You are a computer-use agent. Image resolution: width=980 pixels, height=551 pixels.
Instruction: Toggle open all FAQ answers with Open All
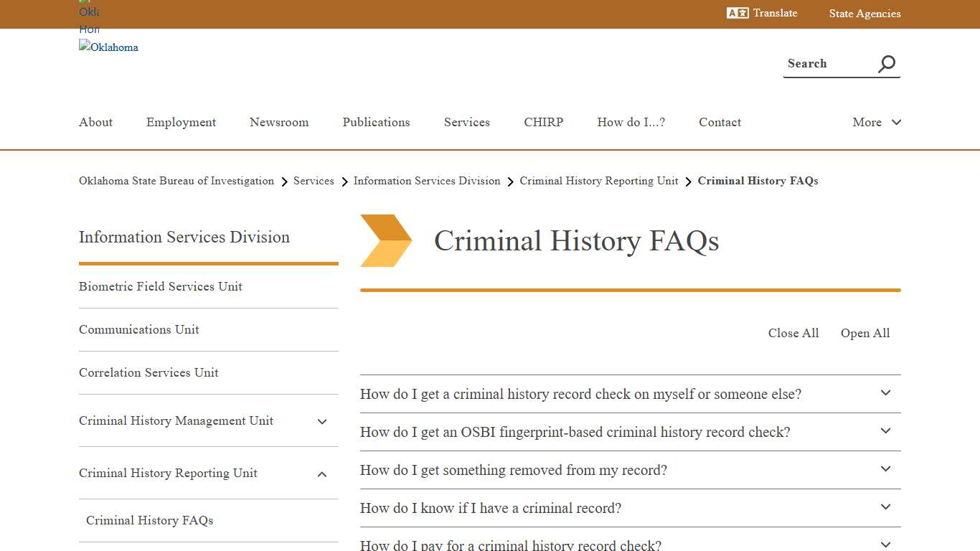[x=864, y=333]
